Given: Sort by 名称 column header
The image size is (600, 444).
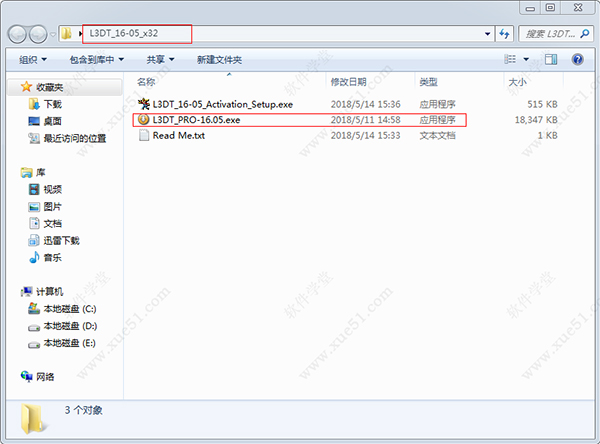Looking at the screenshot, I should click(x=146, y=82).
